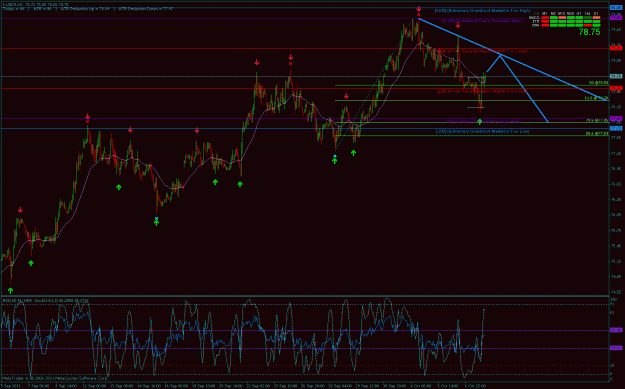Screen dimensions: 625x389
Task: Click the M15 column header in dashboard
Action: point(562,13)
